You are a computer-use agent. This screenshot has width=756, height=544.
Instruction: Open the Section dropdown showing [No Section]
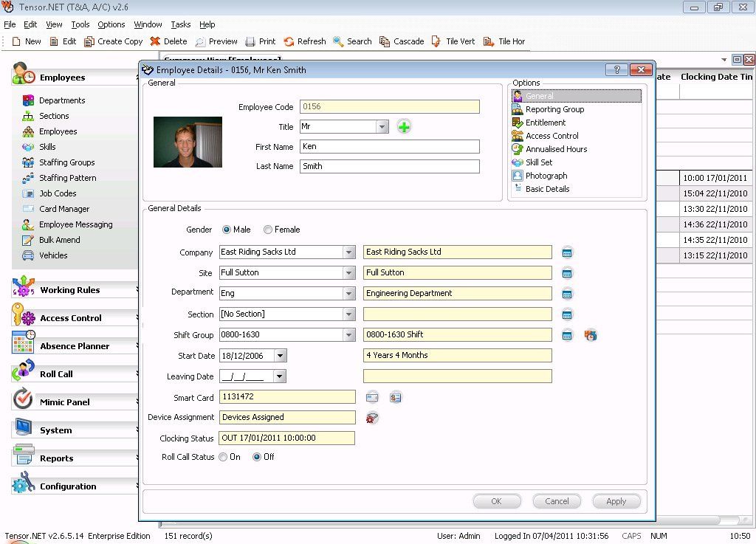[347, 314]
